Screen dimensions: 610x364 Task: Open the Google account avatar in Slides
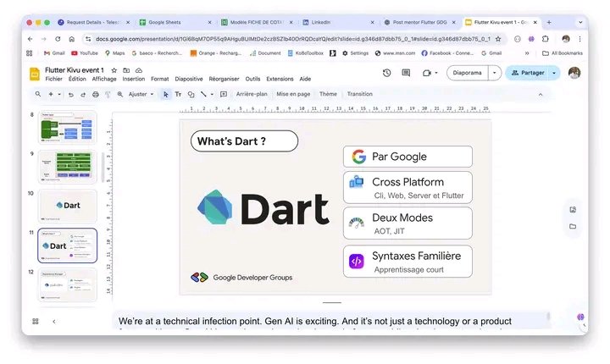pos(574,73)
